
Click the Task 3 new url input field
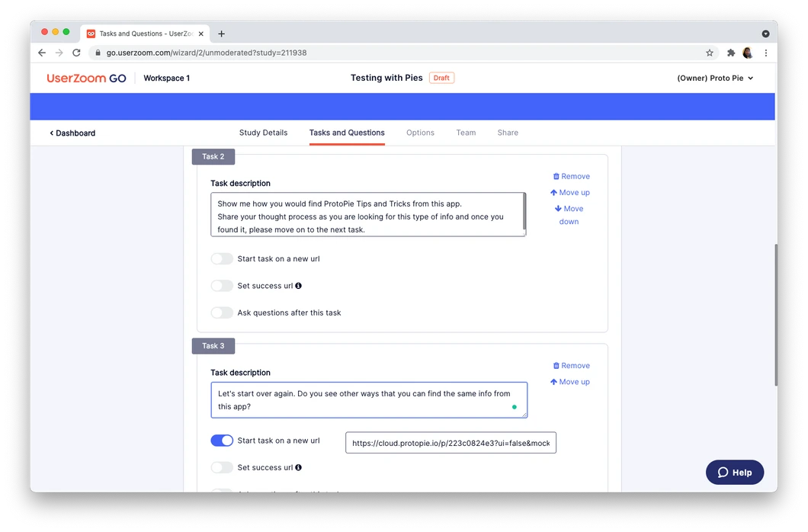click(x=451, y=443)
